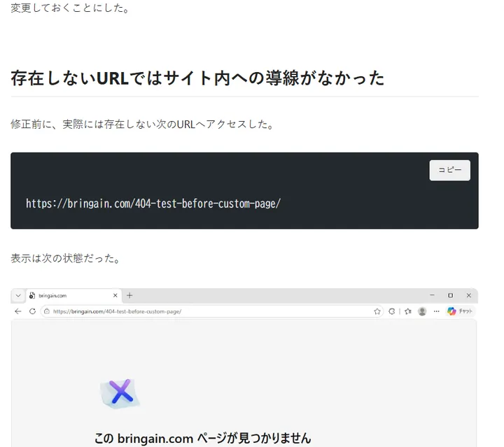Screen dimensions: 504x447
Task: Click the text この bringain.com ページが見つかりません
Action: coord(203,439)
